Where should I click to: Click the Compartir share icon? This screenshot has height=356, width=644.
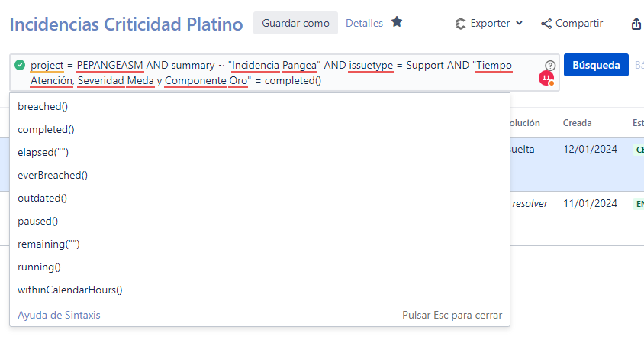[x=546, y=24]
